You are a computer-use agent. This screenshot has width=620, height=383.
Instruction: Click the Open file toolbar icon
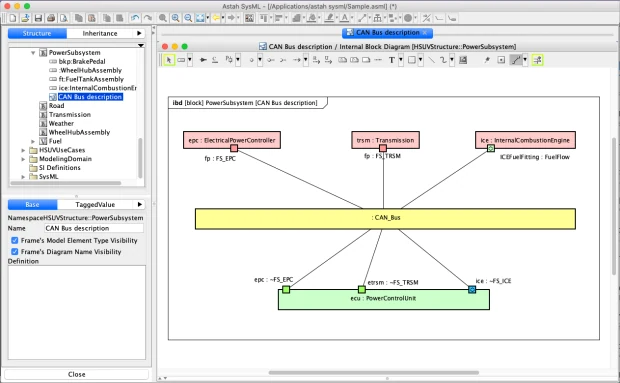click(x=25, y=18)
